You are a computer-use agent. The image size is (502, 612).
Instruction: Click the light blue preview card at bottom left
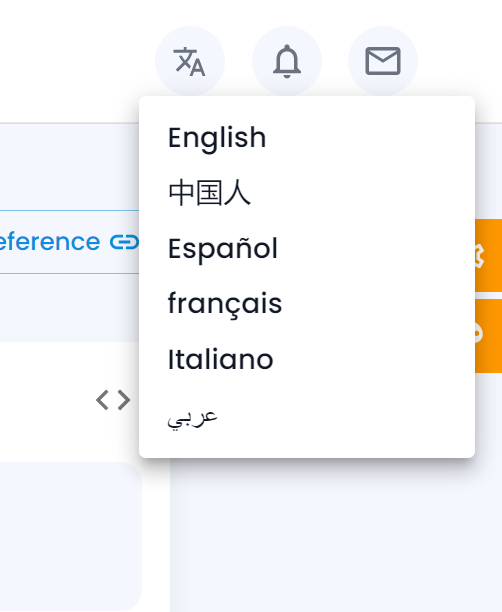[70, 536]
